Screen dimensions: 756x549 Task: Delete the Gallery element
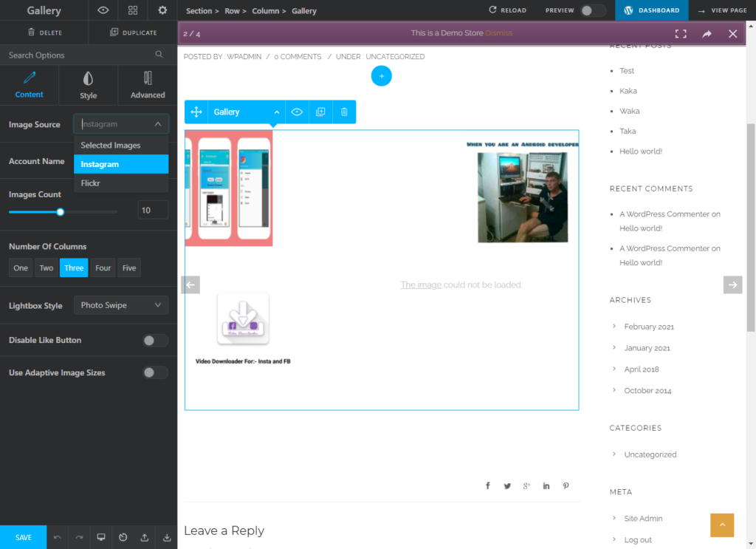click(45, 33)
